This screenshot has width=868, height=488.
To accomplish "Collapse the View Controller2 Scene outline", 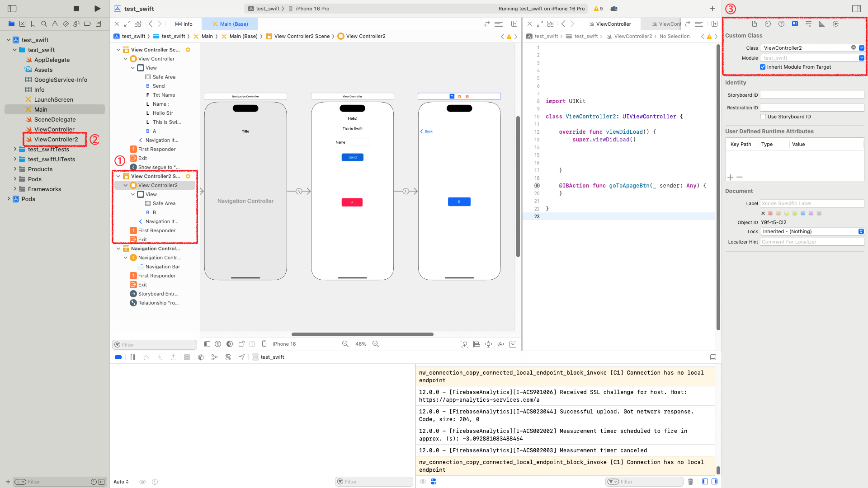I will pos(118,176).
